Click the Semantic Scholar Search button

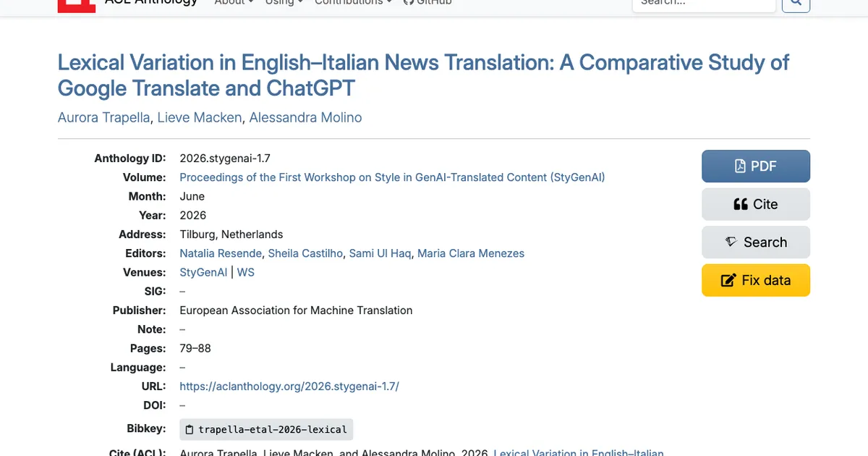(756, 242)
